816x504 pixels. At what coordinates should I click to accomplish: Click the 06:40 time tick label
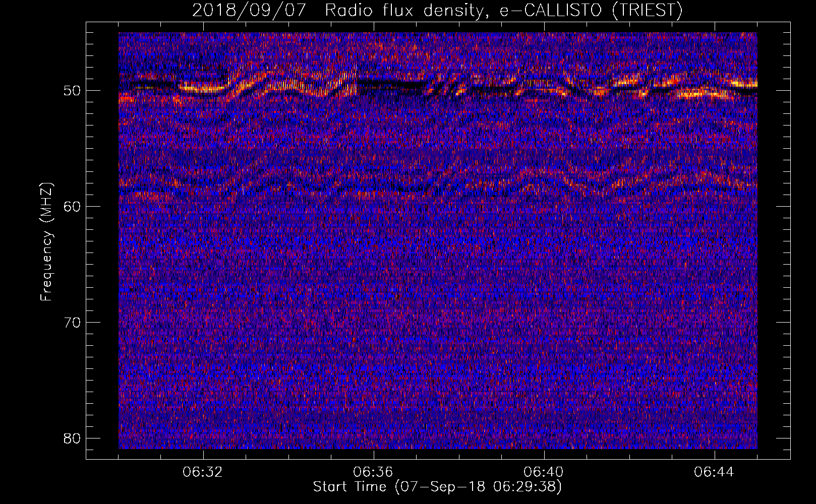[544, 472]
